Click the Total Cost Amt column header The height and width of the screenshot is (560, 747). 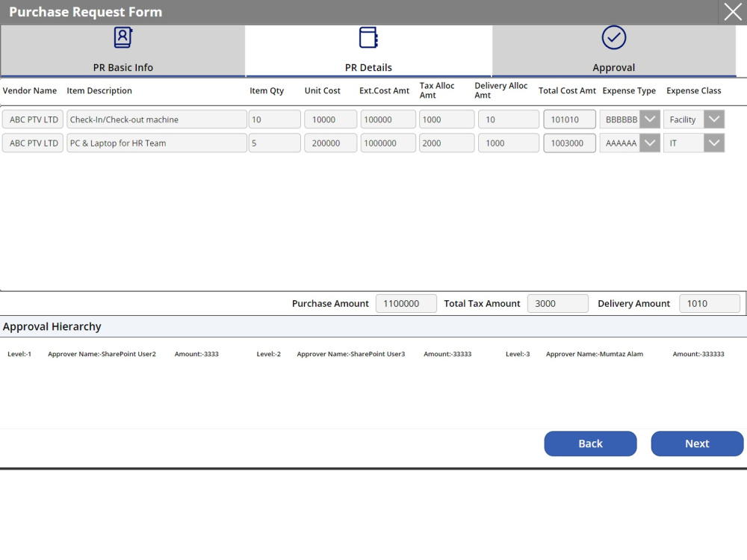567,90
